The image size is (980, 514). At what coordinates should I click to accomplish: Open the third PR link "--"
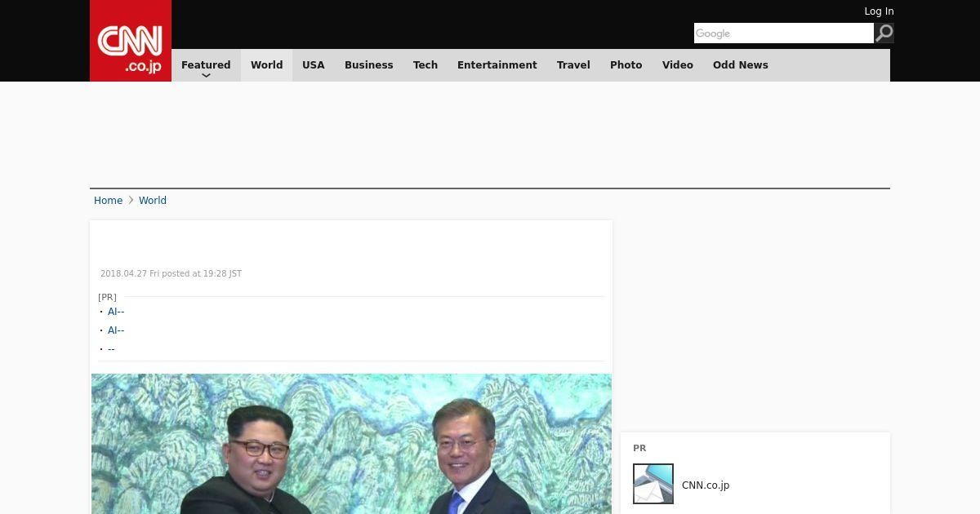(111, 349)
